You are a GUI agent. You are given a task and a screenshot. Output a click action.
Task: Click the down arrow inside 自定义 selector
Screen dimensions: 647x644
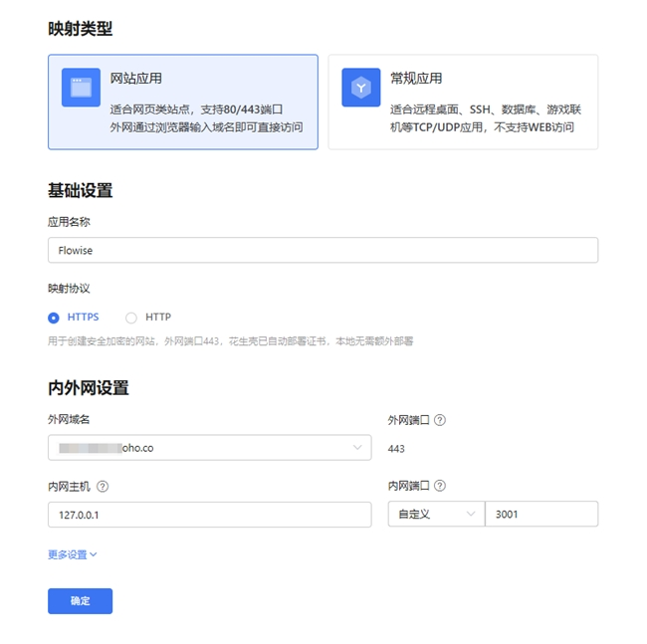(x=470, y=515)
